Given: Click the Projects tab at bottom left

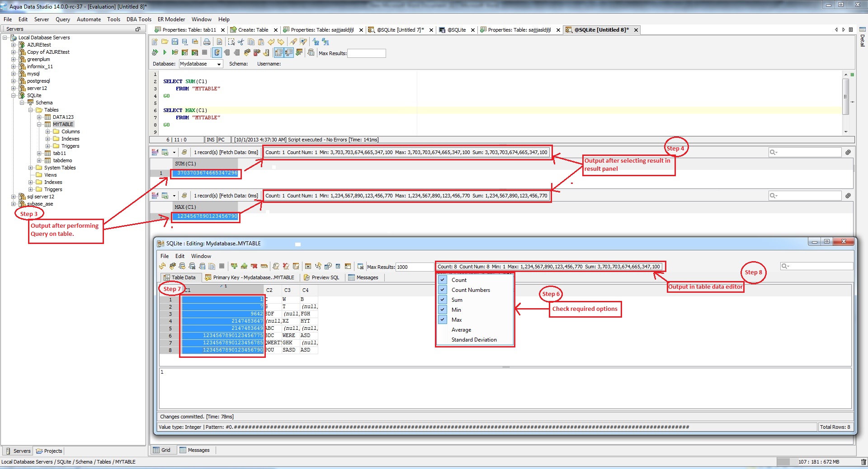Looking at the screenshot, I should pyautogui.click(x=49, y=451).
